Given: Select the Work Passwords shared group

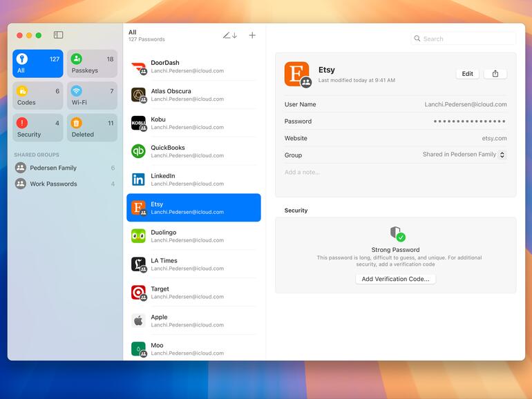Looking at the screenshot, I should click(65, 184).
